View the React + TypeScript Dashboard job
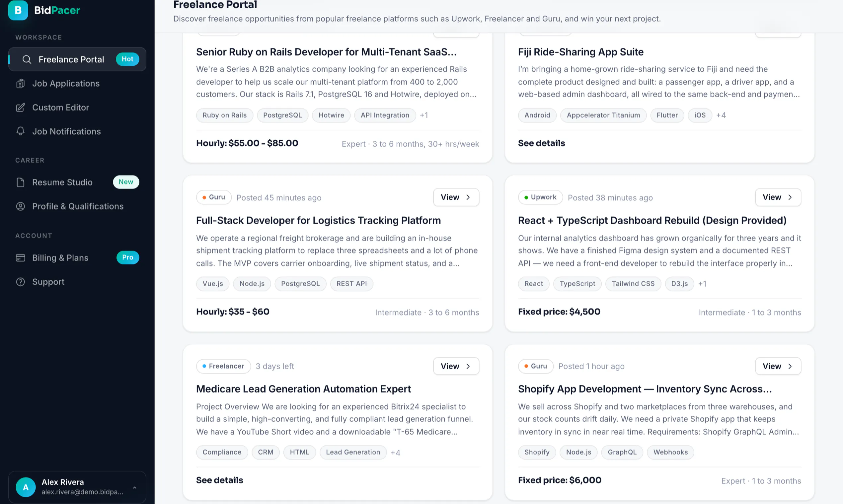 pyautogui.click(x=778, y=197)
